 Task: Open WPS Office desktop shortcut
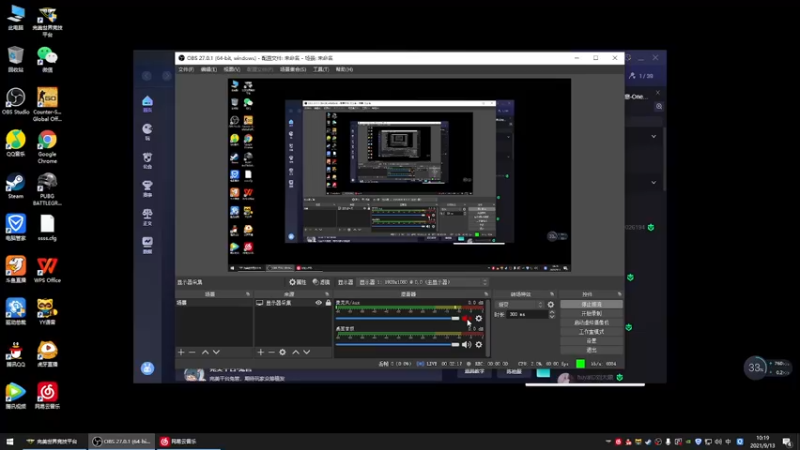pyautogui.click(x=47, y=270)
